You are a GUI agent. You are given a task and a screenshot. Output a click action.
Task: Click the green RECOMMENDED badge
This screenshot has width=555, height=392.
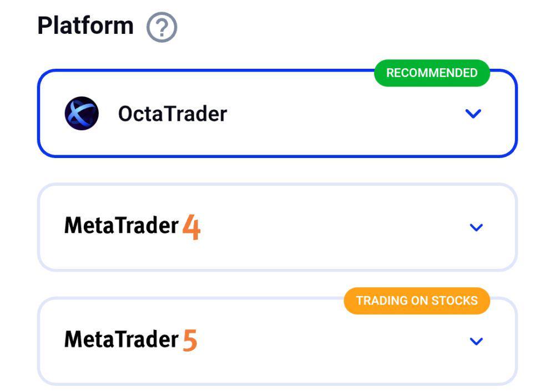(x=432, y=73)
